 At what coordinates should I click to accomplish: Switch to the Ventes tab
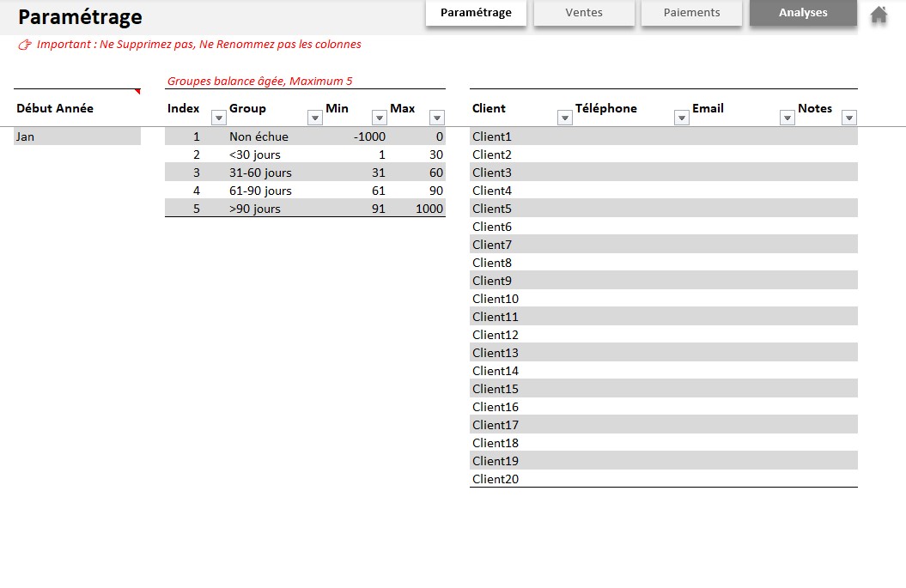click(584, 13)
